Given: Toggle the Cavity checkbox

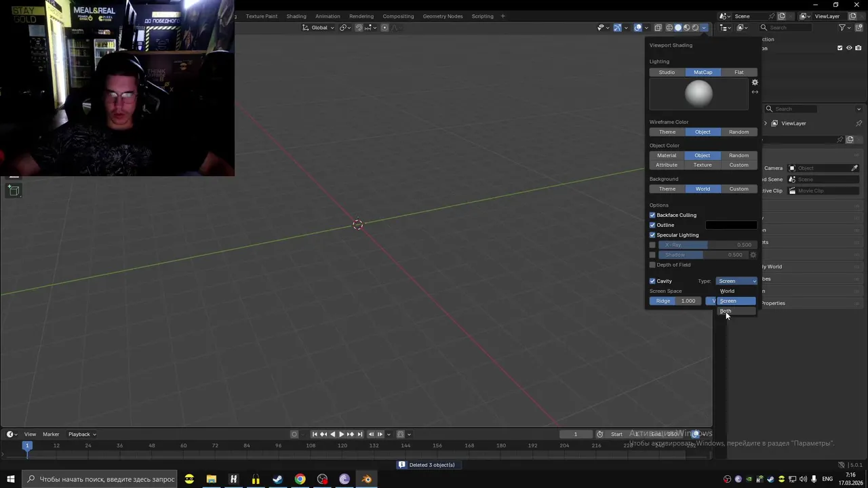Looking at the screenshot, I should (x=652, y=281).
